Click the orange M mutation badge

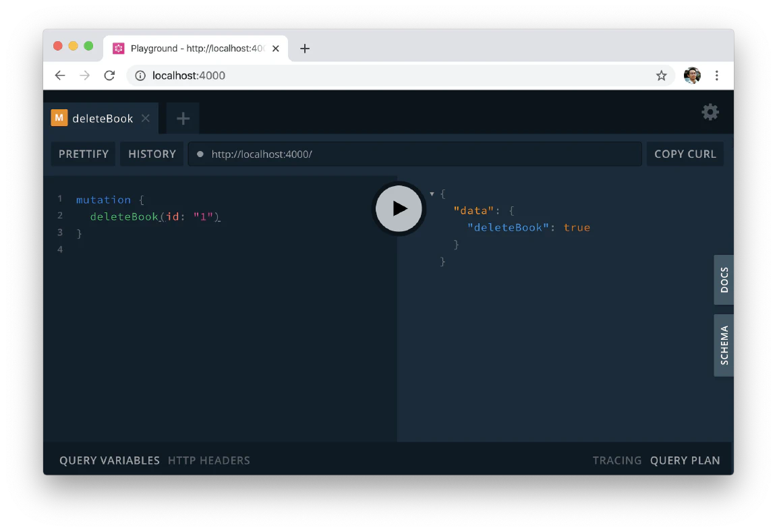click(59, 118)
